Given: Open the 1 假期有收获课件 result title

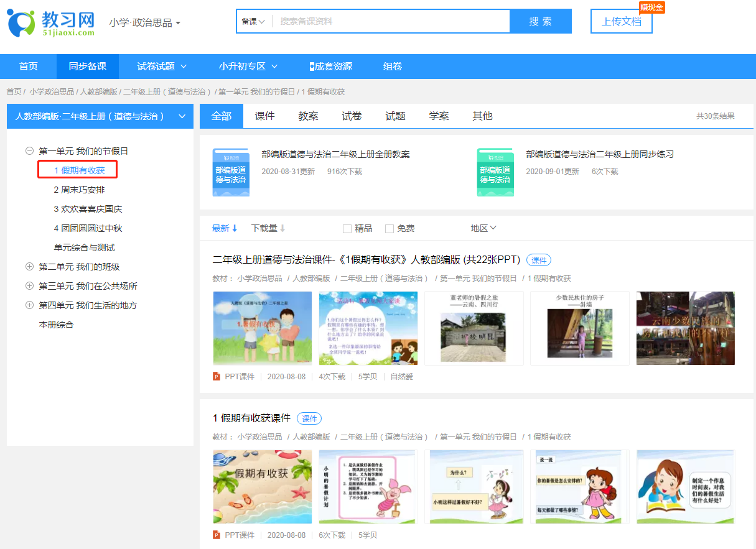Looking at the screenshot, I should tap(251, 418).
